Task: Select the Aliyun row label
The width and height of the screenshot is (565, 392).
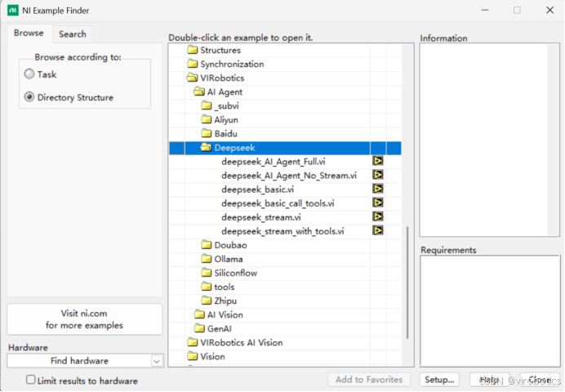Action: point(226,119)
